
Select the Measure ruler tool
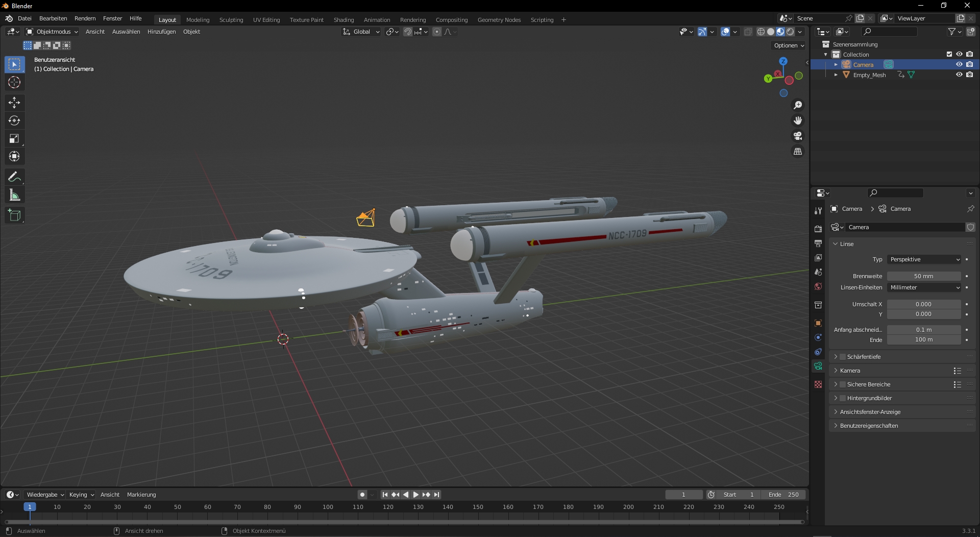14,195
